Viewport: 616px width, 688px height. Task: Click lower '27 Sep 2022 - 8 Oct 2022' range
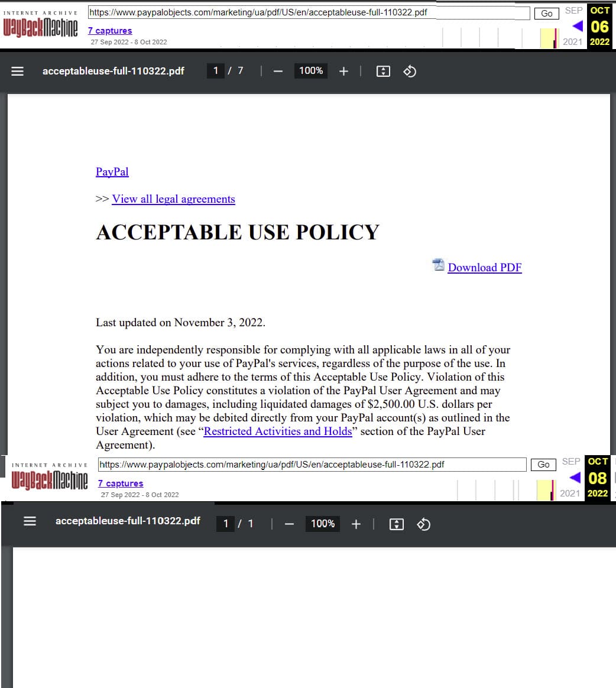[140, 495]
